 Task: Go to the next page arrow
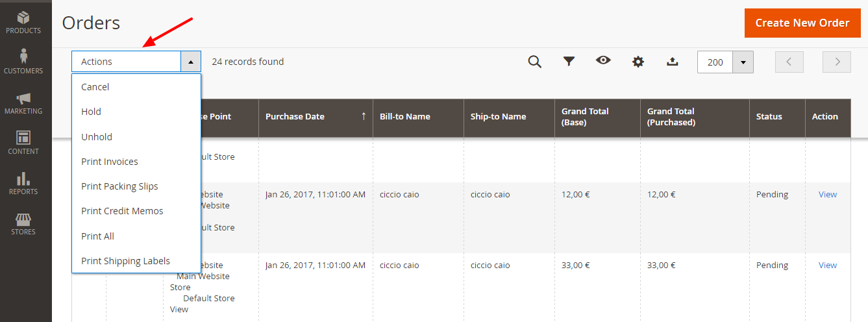837,62
